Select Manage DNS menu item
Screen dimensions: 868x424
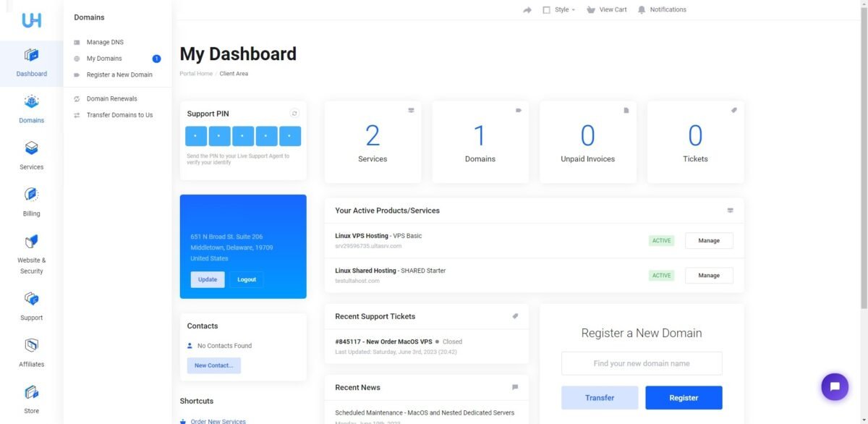(x=105, y=42)
